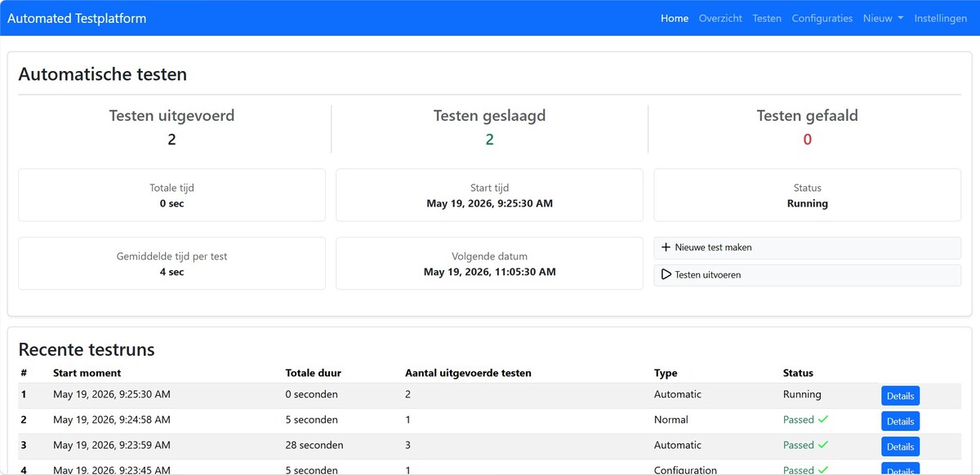This screenshot has width=980, height=475.
Task: Click the Status Running card
Action: 807,195
